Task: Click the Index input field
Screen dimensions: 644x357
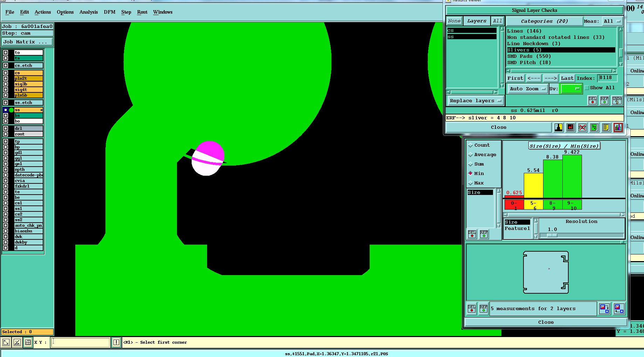Action: (607, 78)
